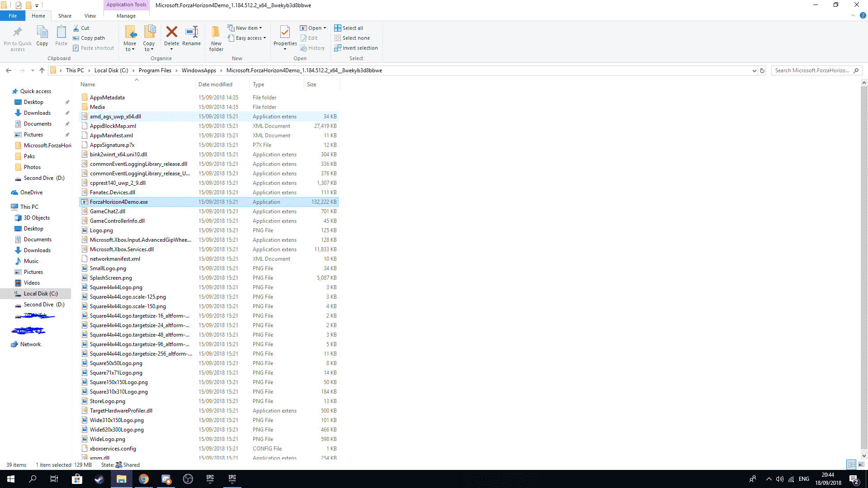Open Videos in navigation pane

click(x=32, y=283)
